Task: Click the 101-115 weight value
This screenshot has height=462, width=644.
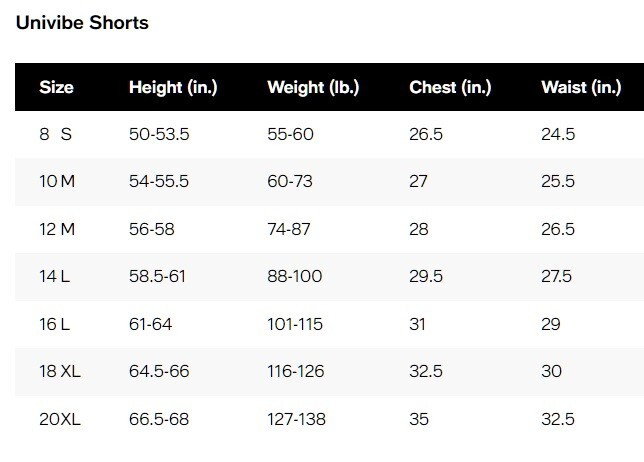Action: click(295, 324)
